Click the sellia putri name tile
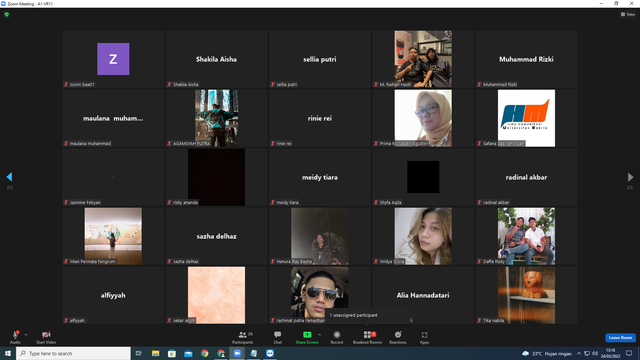 tap(320, 59)
